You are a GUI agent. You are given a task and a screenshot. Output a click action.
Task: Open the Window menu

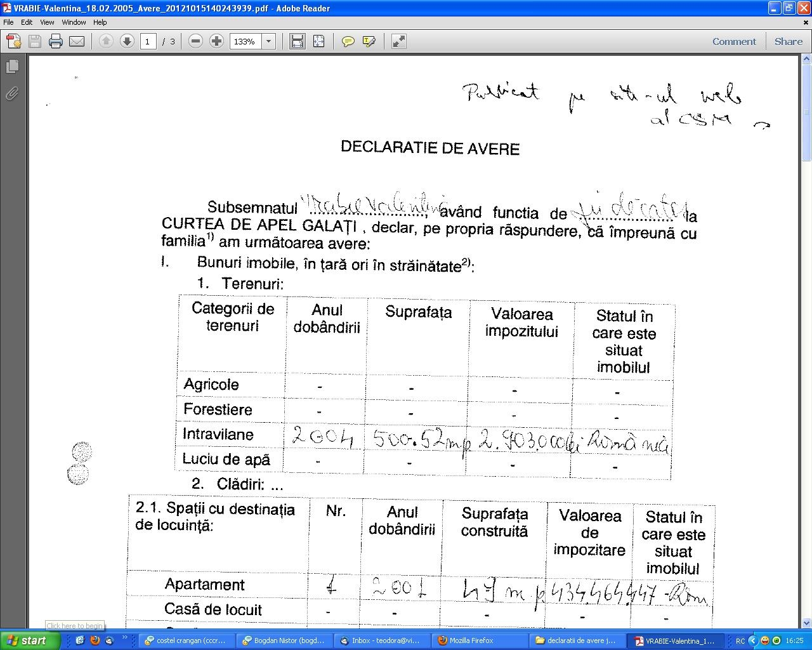(x=74, y=22)
